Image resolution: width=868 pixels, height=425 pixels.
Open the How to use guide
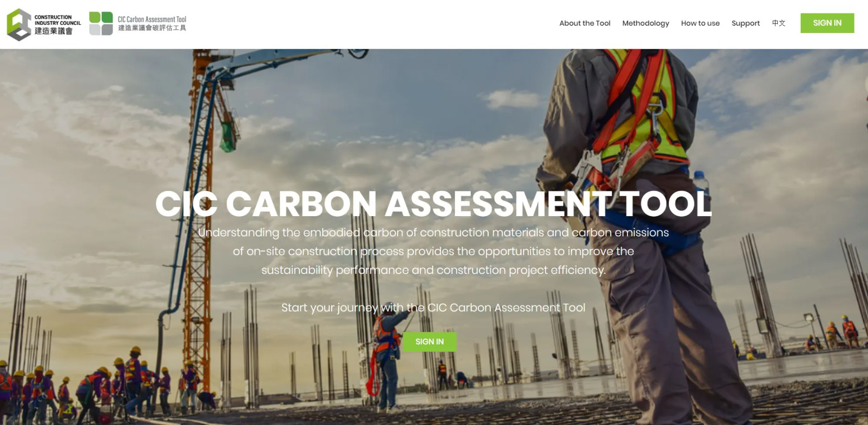point(700,23)
